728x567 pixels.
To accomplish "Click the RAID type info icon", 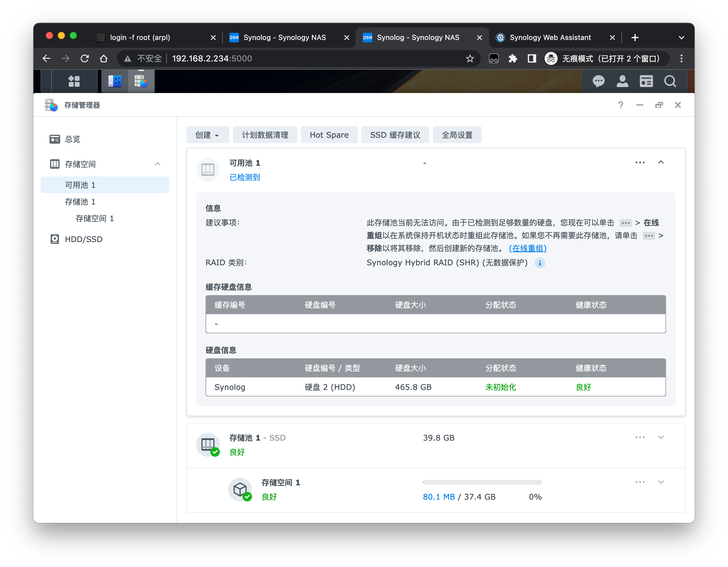I will point(540,263).
